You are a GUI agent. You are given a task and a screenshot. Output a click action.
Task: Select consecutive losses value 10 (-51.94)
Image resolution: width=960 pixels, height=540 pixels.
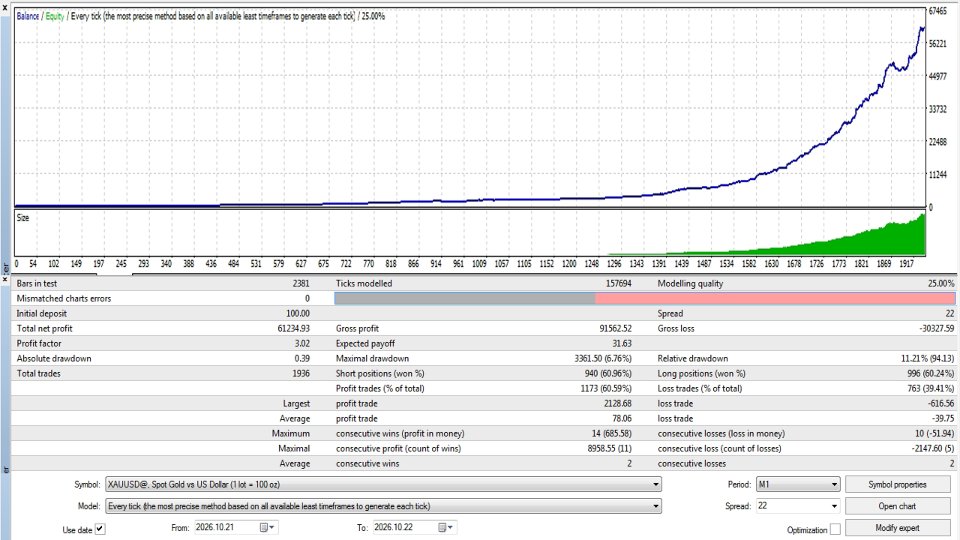(934, 433)
